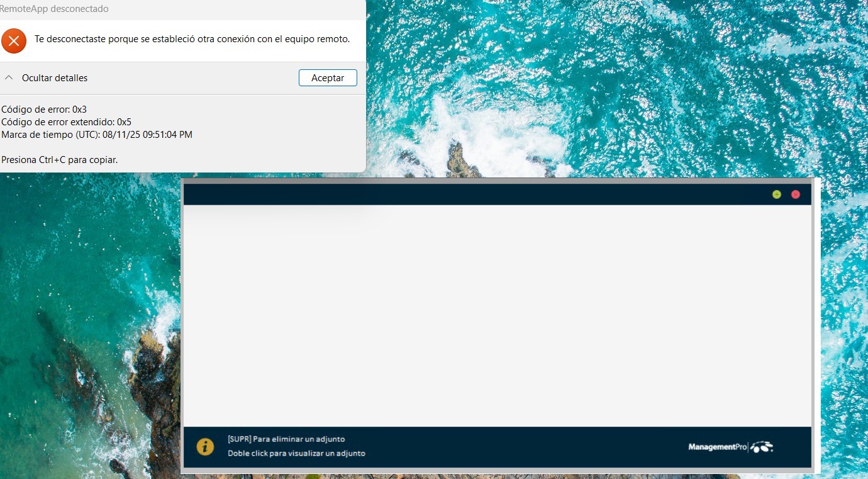Click 'Doble click para visualizar un adjunto' hint
The height and width of the screenshot is (479, 868).
click(296, 453)
